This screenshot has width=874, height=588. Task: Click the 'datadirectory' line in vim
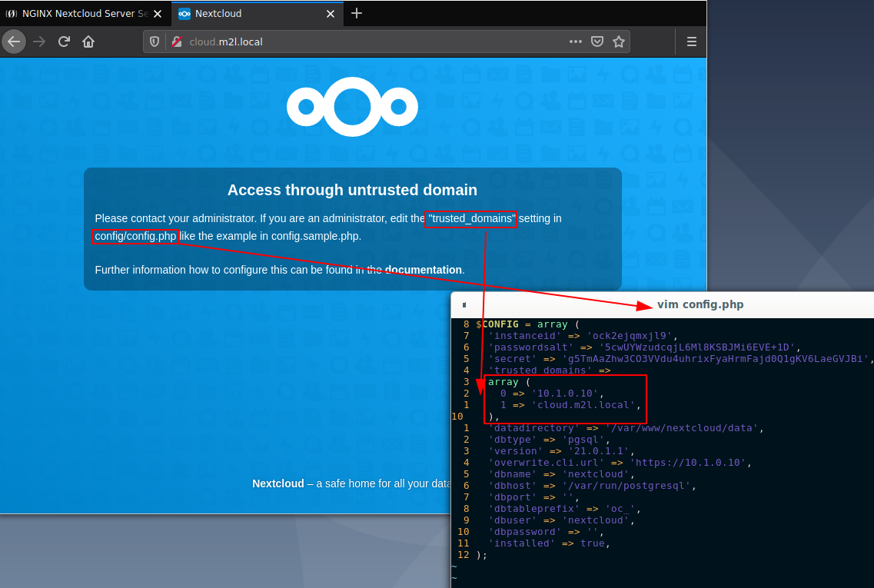tap(626, 428)
